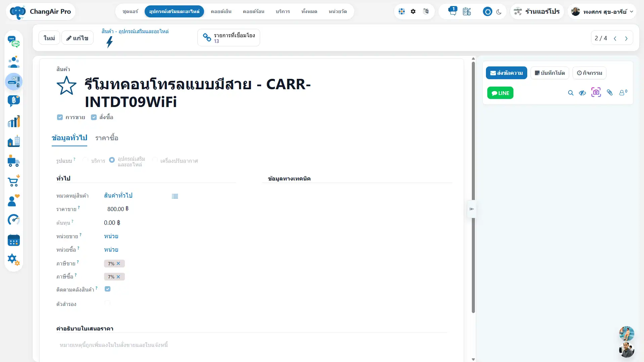Open search icon in chatter panel

(x=571, y=93)
